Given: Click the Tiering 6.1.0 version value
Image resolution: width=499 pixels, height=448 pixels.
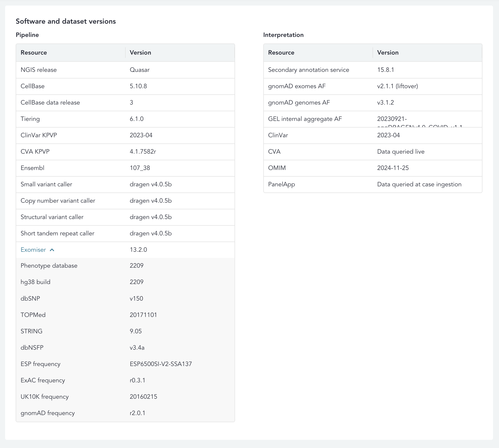Looking at the screenshot, I should pos(137,119).
